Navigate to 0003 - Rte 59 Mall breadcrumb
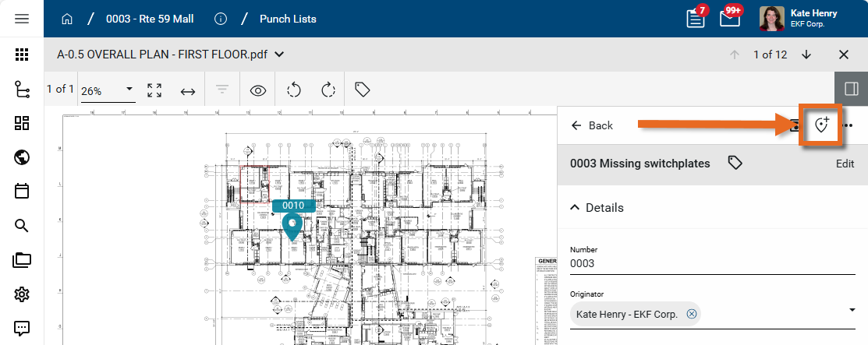The image size is (868, 345). 150,19
